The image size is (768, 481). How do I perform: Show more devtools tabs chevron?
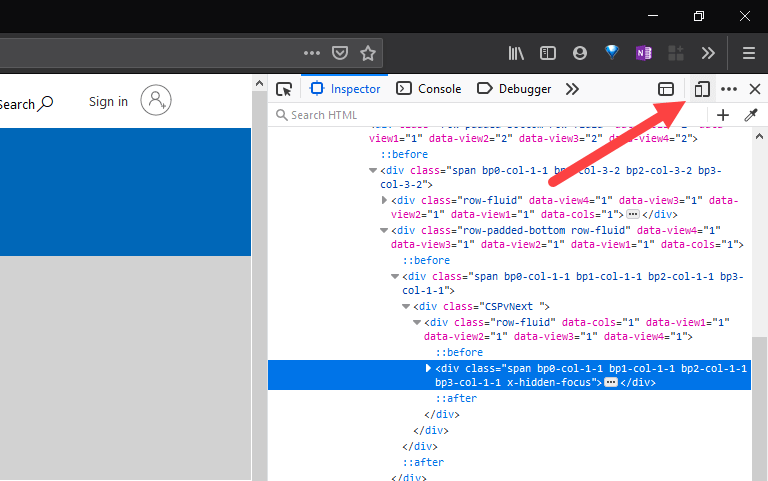click(x=572, y=89)
